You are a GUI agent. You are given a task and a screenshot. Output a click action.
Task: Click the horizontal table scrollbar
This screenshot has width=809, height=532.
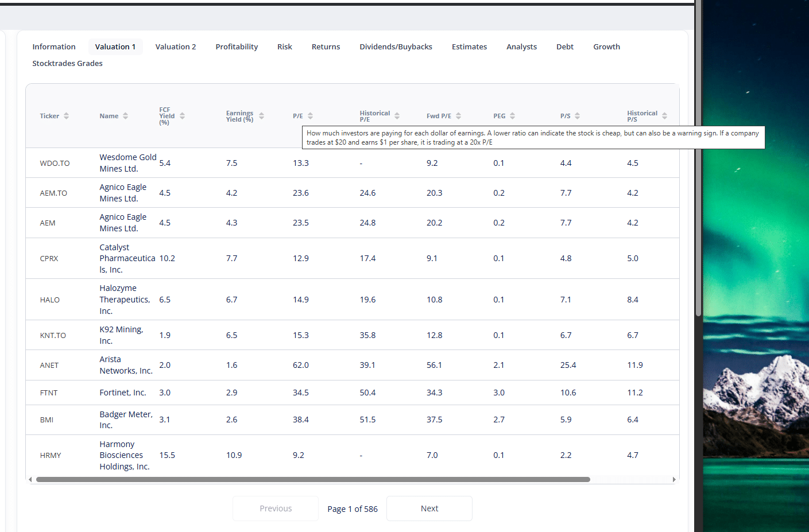[313, 479]
